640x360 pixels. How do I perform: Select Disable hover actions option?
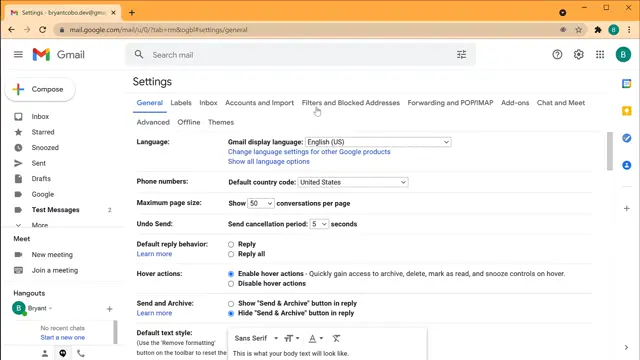point(231,284)
